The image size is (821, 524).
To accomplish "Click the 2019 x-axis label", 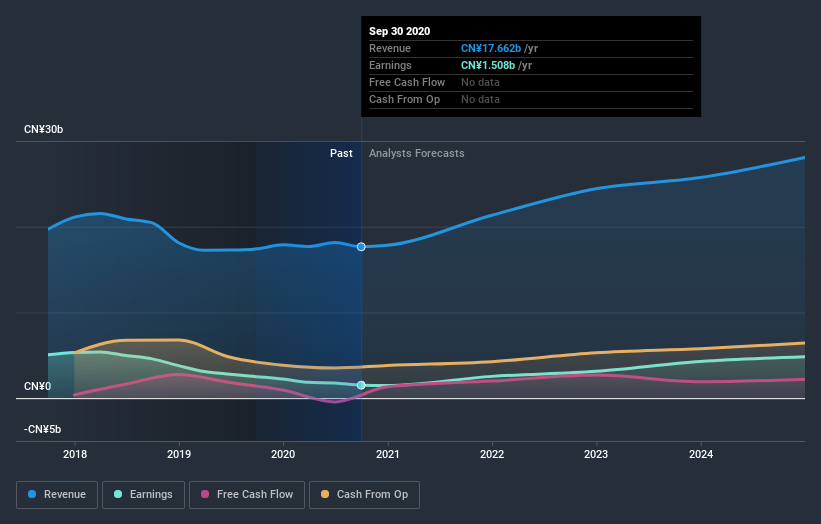I will click(x=179, y=454).
